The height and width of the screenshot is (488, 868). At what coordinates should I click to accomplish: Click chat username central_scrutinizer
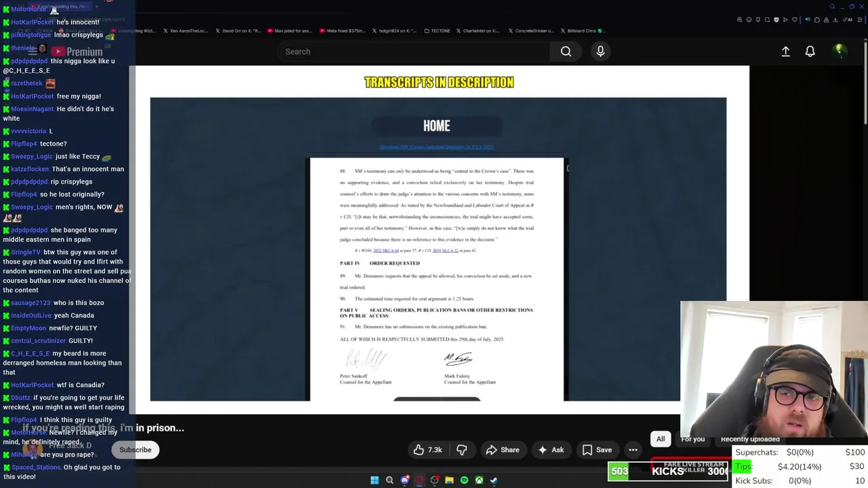(39, 341)
